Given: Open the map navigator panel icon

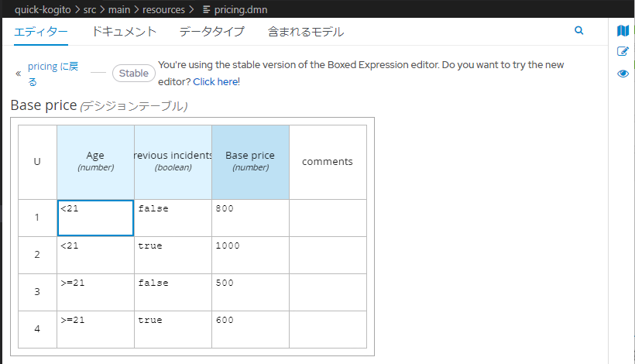Looking at the screenshot, I should click(623, 30).
